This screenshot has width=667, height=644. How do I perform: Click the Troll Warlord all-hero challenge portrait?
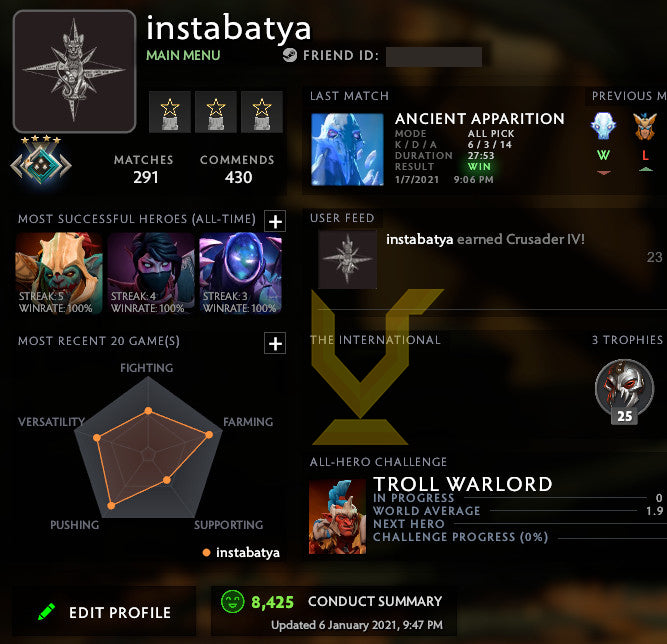tap(337, 516)
